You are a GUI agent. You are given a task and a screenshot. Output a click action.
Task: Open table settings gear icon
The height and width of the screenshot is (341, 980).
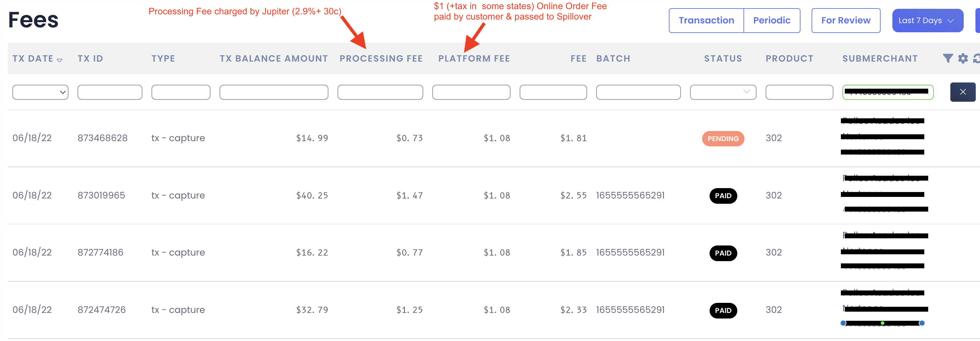coord(963,58)
